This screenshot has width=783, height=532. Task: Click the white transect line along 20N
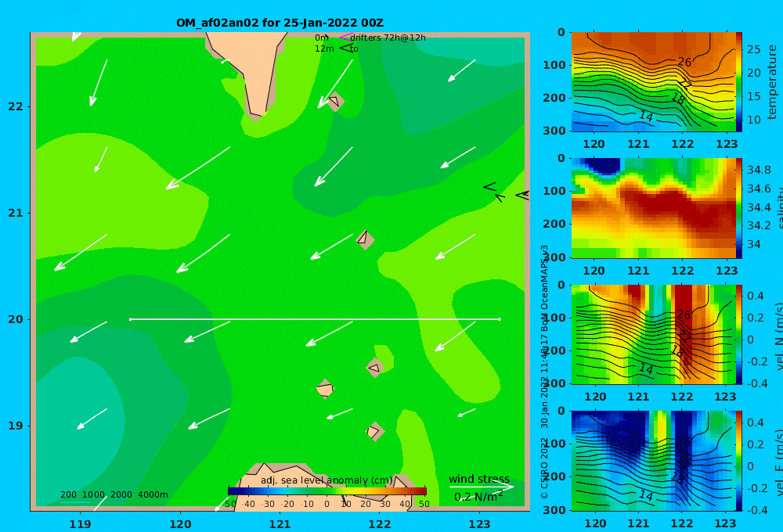[315, 319]
